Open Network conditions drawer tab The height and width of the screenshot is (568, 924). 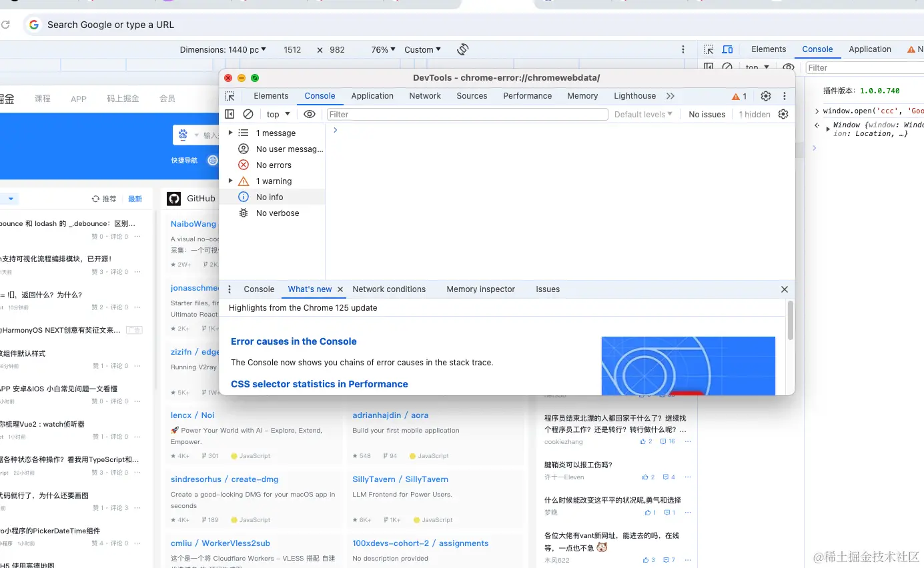389,289
